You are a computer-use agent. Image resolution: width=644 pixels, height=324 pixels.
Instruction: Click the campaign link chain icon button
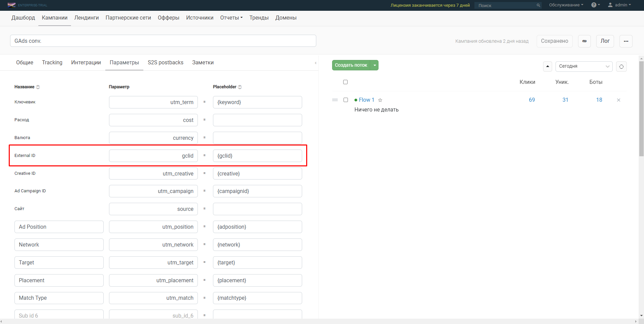click(584, 41)
